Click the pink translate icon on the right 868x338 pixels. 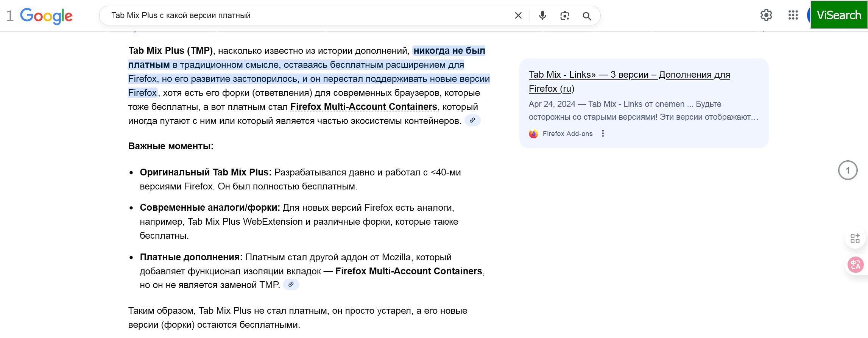(855, 264)
